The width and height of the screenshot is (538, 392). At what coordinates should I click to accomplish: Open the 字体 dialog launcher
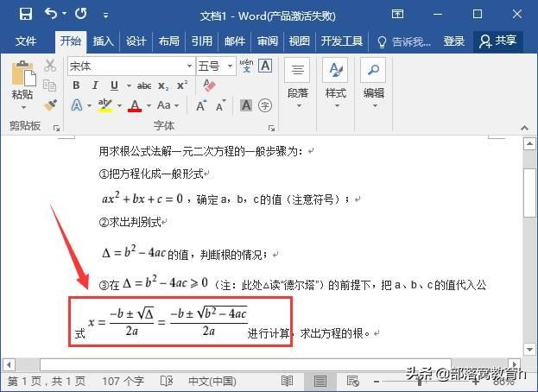click(271, 128)
